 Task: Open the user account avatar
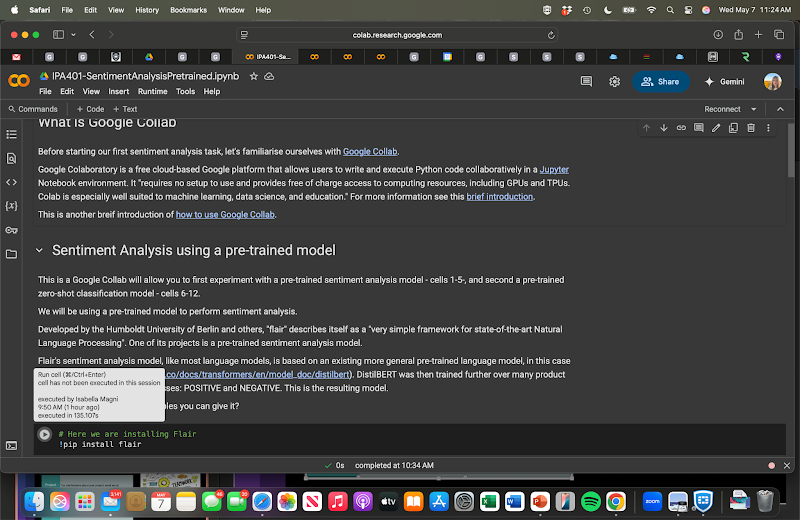(772, 82)
